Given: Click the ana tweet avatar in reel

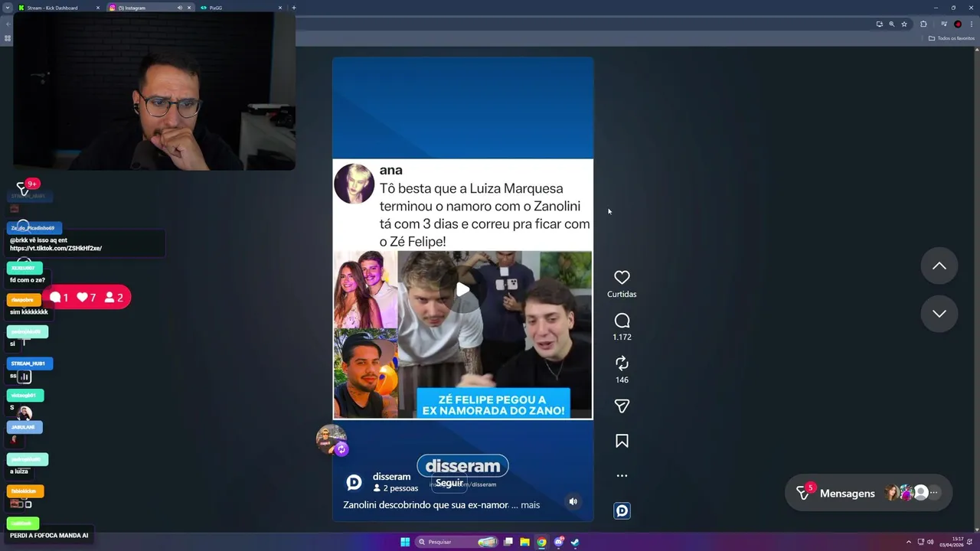Looking at the screenshot, I should click(354, 184).
